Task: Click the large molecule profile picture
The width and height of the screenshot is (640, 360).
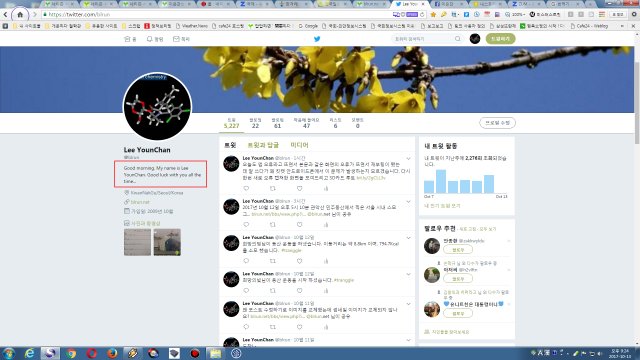Action: pyautogui.click(x=157, y=107)
